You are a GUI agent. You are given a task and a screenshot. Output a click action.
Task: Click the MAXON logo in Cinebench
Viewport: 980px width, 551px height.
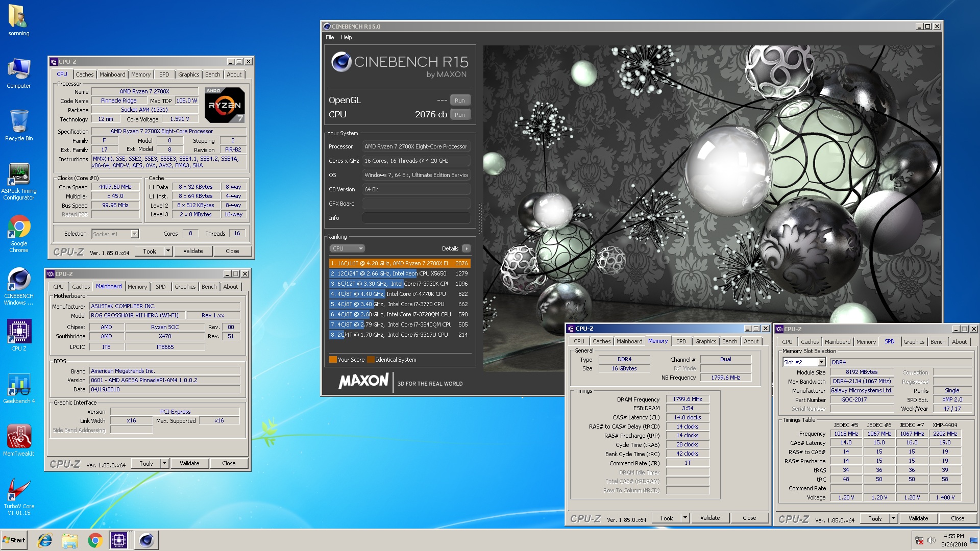[363, 381]
